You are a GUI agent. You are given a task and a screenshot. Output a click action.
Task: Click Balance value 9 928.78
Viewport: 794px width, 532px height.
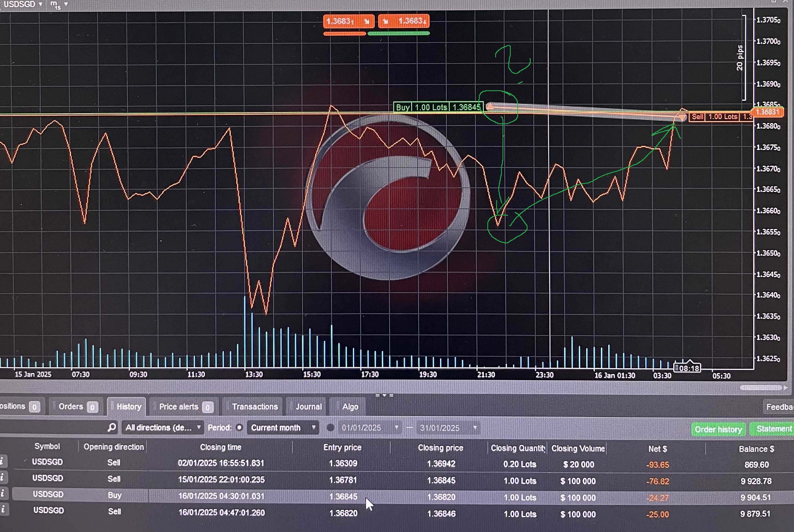(756, 481)
